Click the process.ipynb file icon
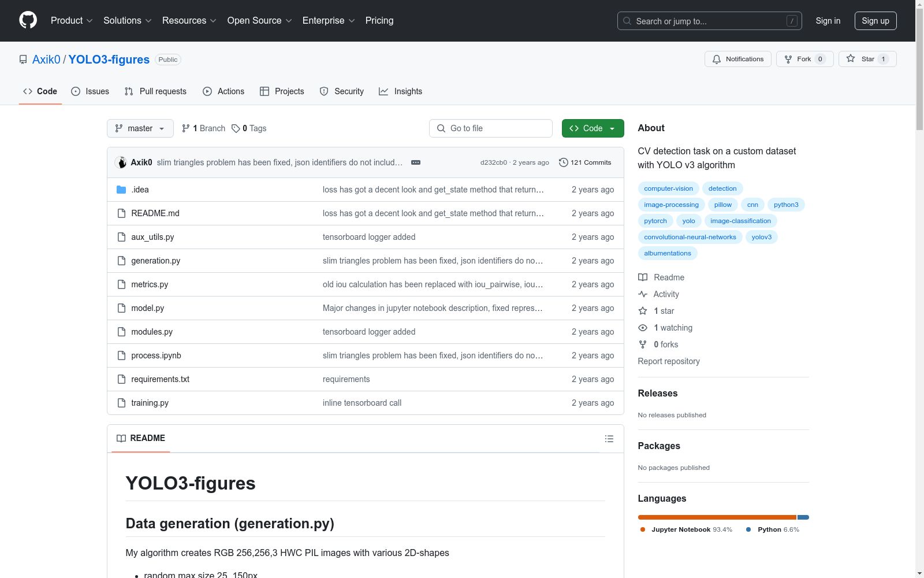The image size is (924, 578). (x=121, y=355)
